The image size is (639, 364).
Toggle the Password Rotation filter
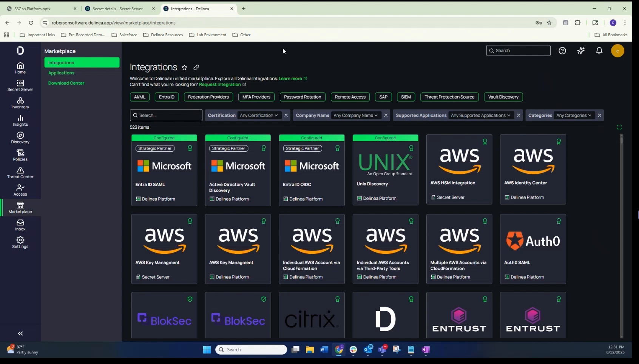pyautogui.click(x=303, y=97)
